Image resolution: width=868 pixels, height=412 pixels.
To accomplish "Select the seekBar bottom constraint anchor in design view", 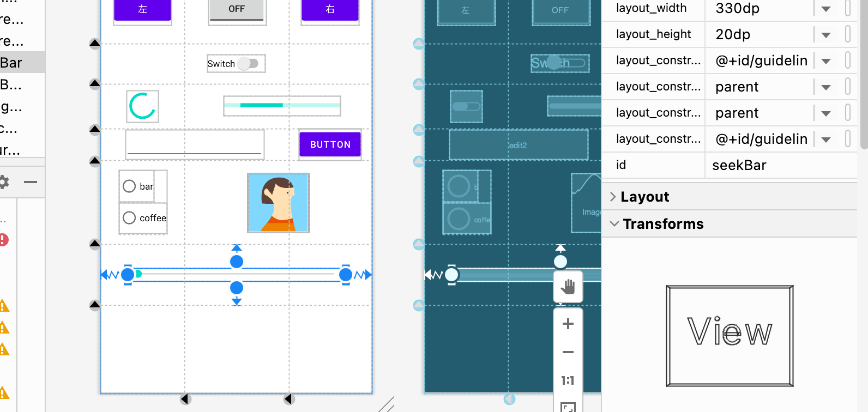I will (x=237, y=288).
